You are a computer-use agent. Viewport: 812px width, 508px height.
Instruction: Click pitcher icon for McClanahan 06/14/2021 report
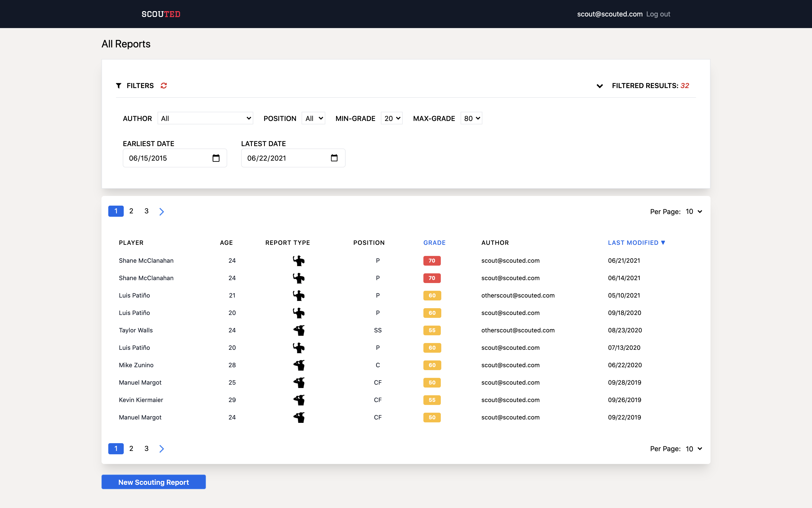[299, 278]
